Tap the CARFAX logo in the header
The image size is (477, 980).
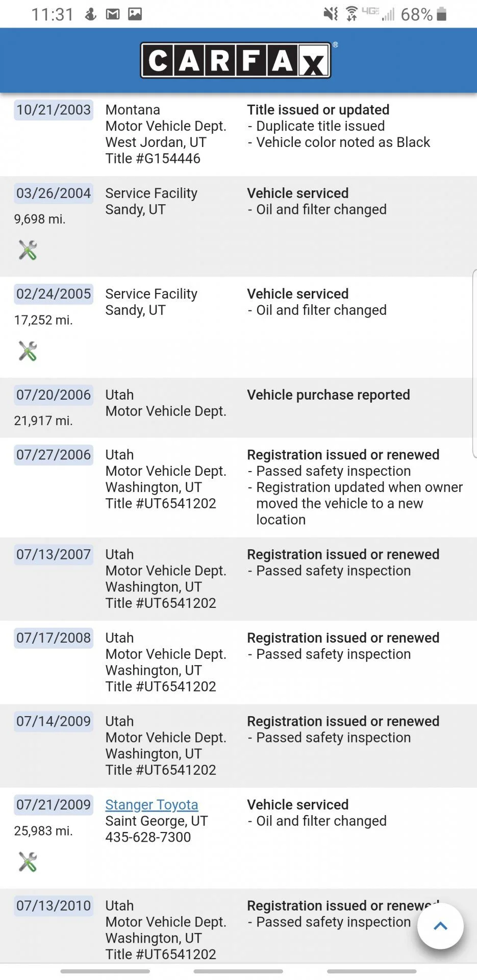click(x=236, y=60)
